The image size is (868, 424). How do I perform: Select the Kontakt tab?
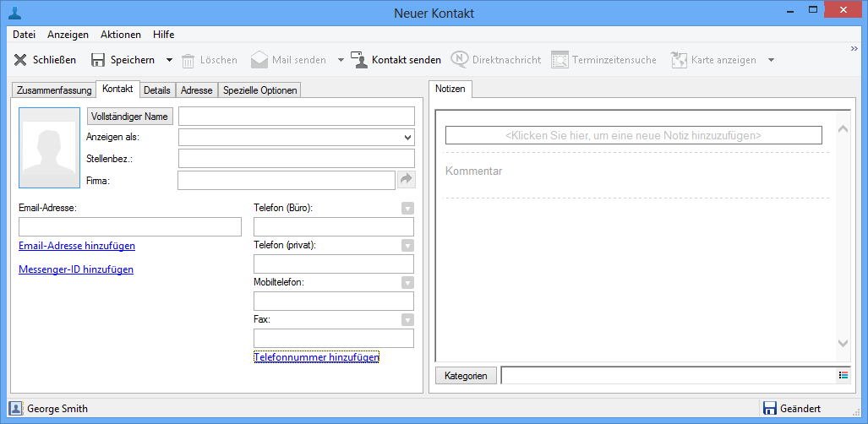point(117,90)
